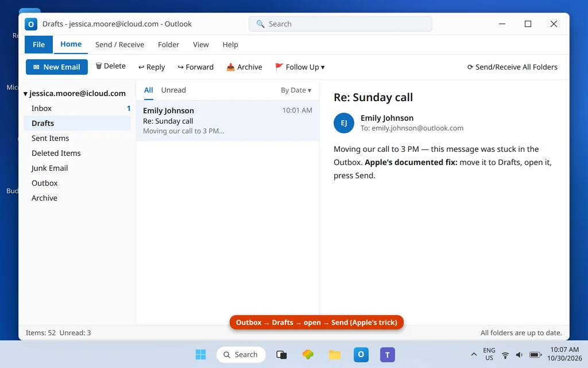Open the ENG US language switcher

(x=489, y=354)
